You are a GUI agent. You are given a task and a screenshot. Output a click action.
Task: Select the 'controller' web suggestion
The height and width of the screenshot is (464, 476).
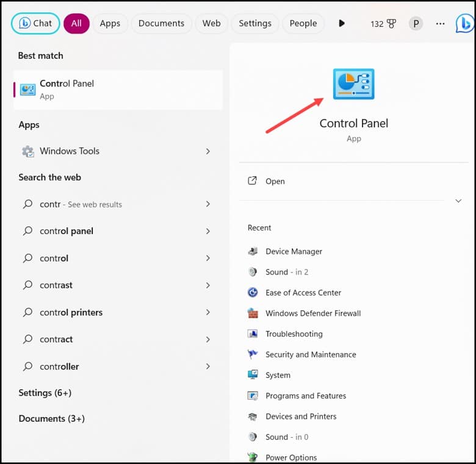(118, 366)
